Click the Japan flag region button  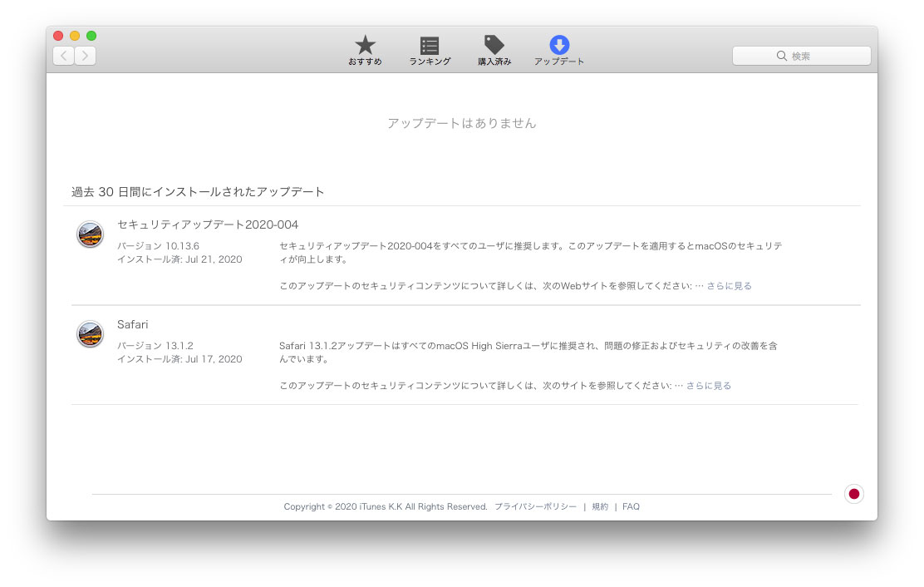(x=854, y=494)
